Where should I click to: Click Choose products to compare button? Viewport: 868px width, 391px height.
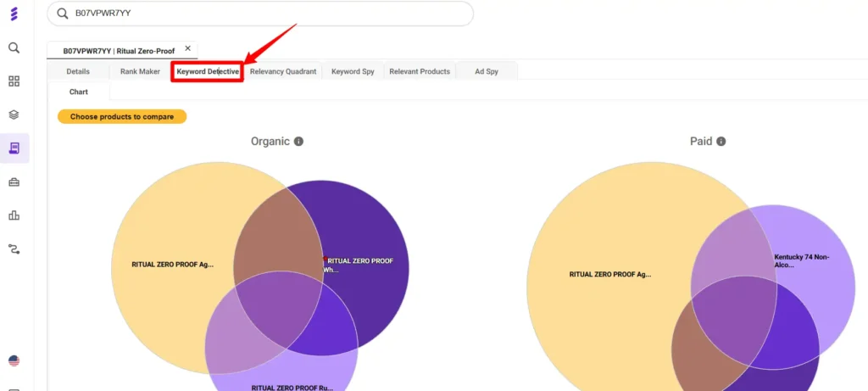pos(122,117)
